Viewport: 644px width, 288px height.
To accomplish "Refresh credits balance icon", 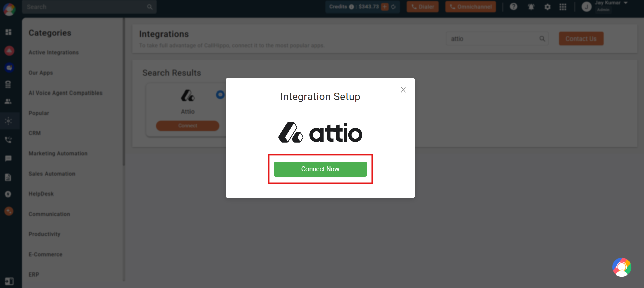I will (393, 7).
